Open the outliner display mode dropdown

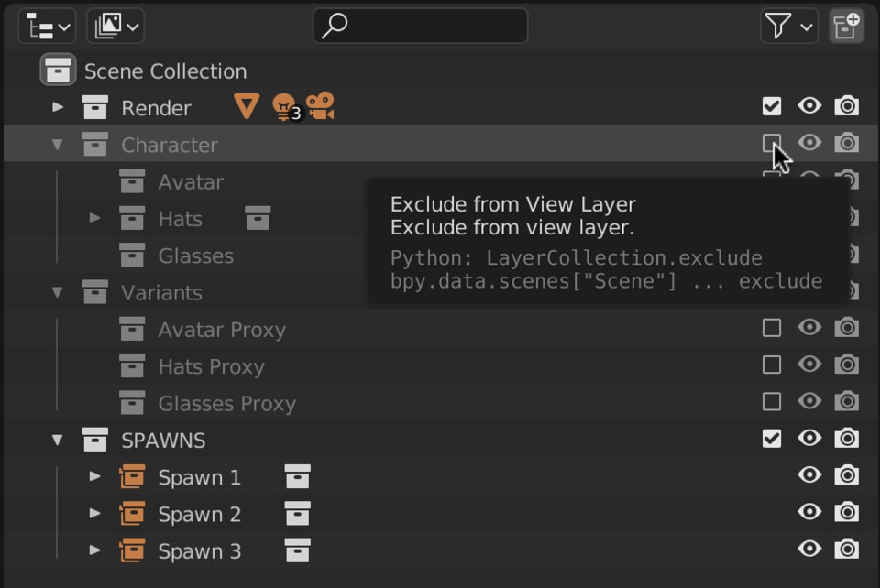click(46, 25)
